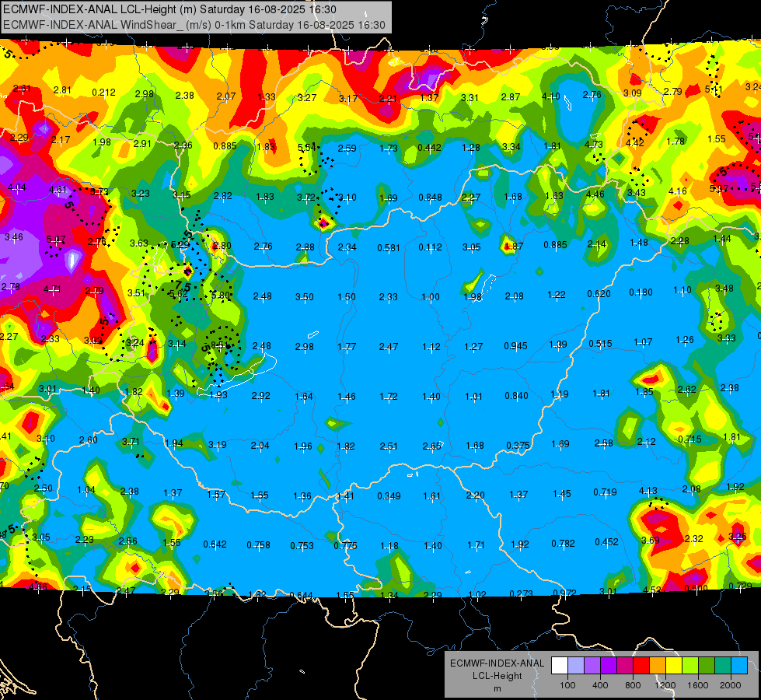Choose the yellow legend swatch
761x700 pixels.
(674, 666)
